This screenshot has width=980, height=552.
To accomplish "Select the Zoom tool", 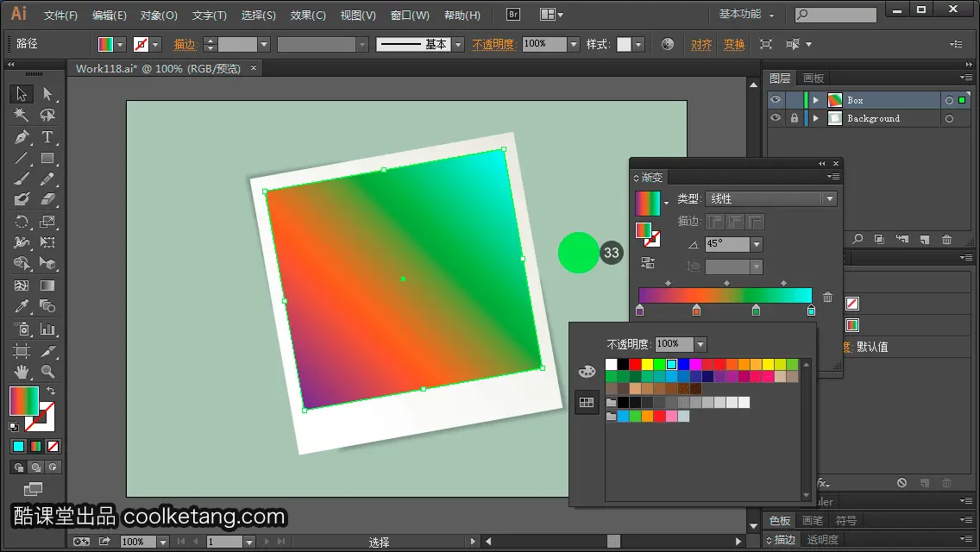I will coord(47,372).
